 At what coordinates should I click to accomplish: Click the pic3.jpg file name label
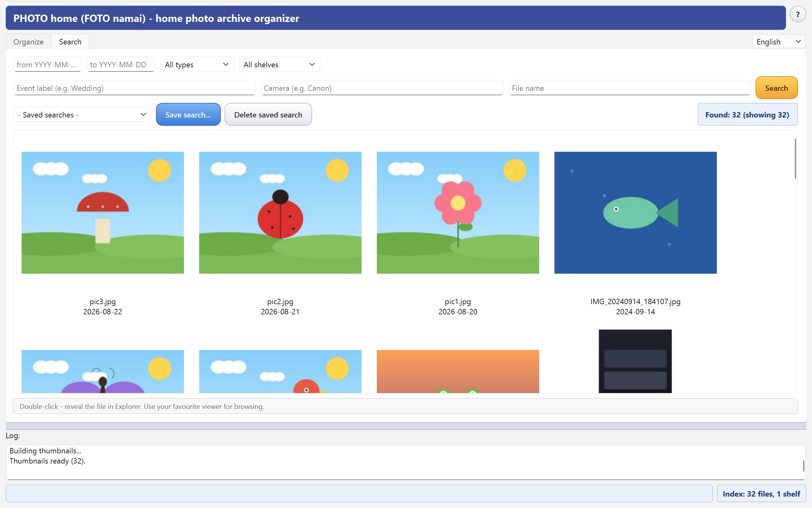[x=103, y=302]
